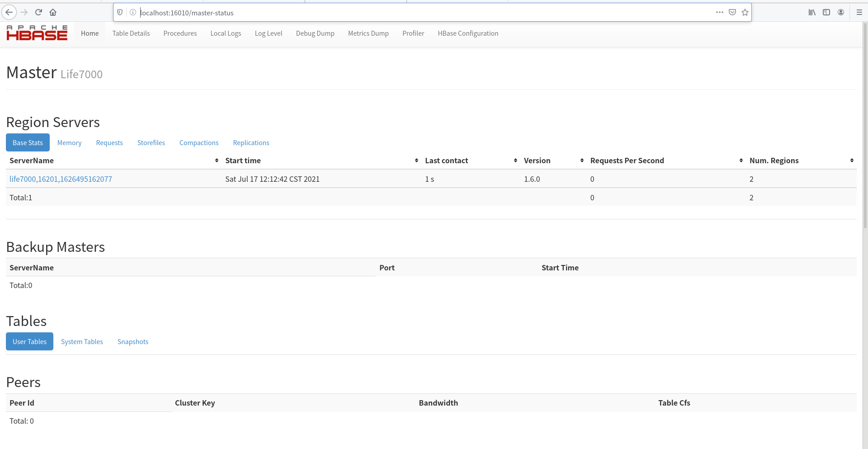Screen dimensions: 868x449
Task: Open the Home navigation item
Action: (x=90, y=33)
